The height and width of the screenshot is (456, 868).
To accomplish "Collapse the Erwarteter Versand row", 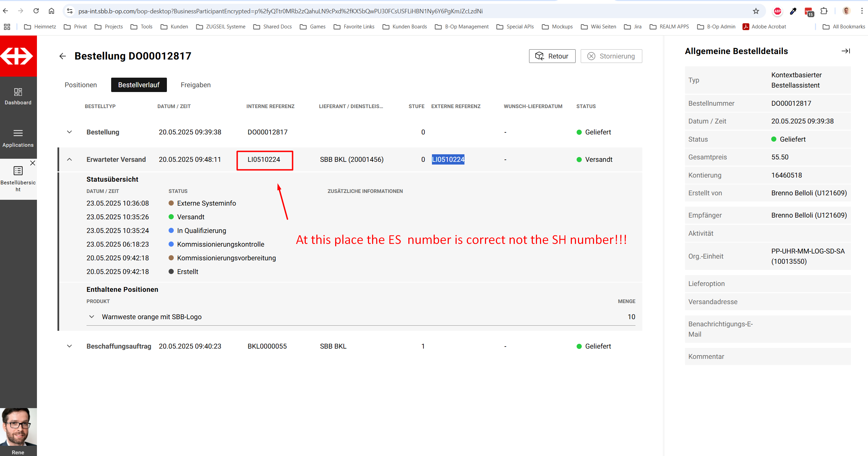I will 69,159.
